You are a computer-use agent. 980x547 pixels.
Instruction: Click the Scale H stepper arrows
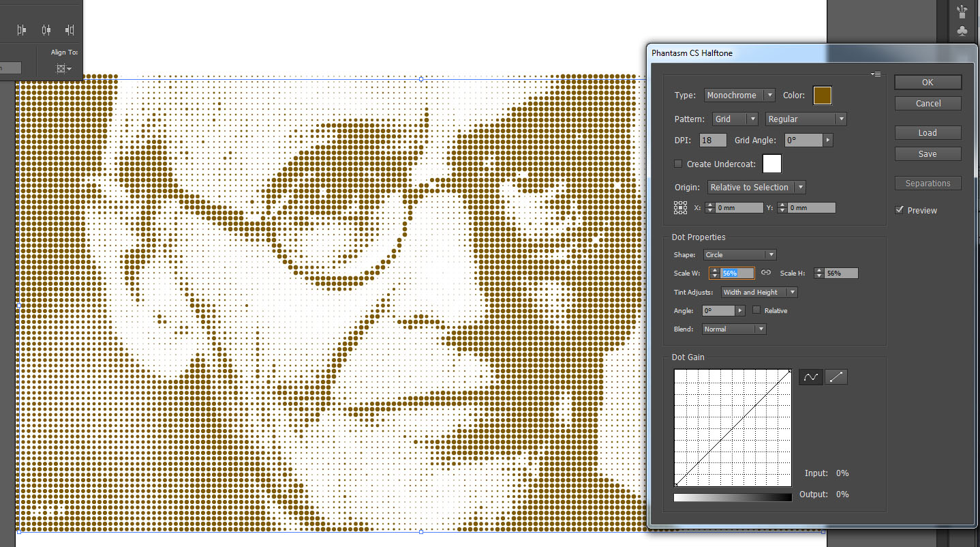pos(818,273)
